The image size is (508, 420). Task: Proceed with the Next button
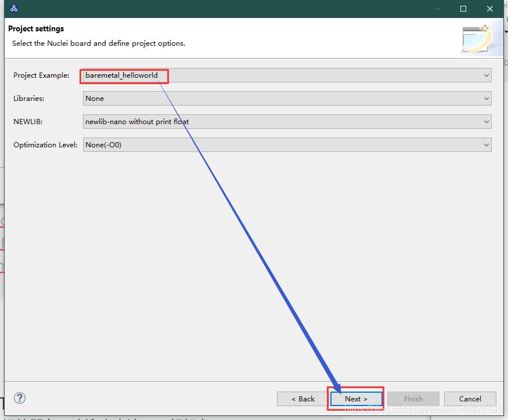coord(356,399)
